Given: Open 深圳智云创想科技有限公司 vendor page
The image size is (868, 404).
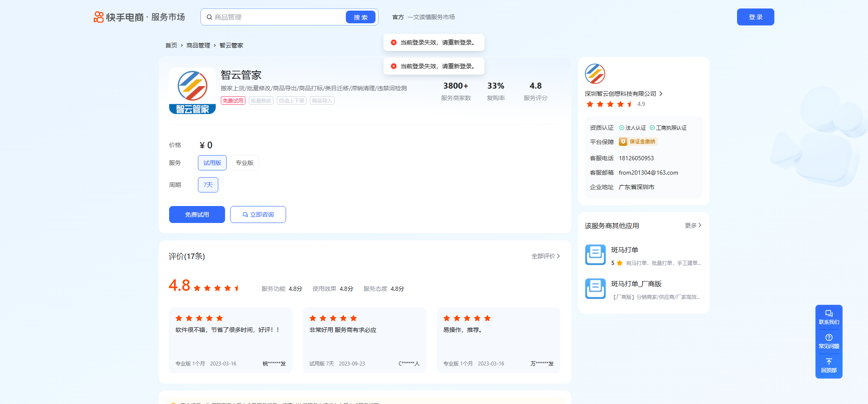Looking at the screenshot, I should [620, 94].
